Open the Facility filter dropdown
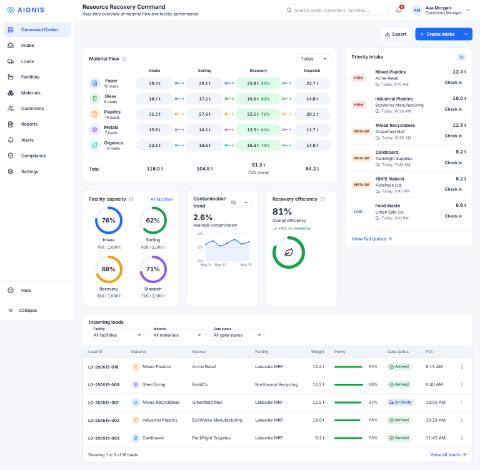The width and height of the screenshot is (480, 470). point(117,335)
